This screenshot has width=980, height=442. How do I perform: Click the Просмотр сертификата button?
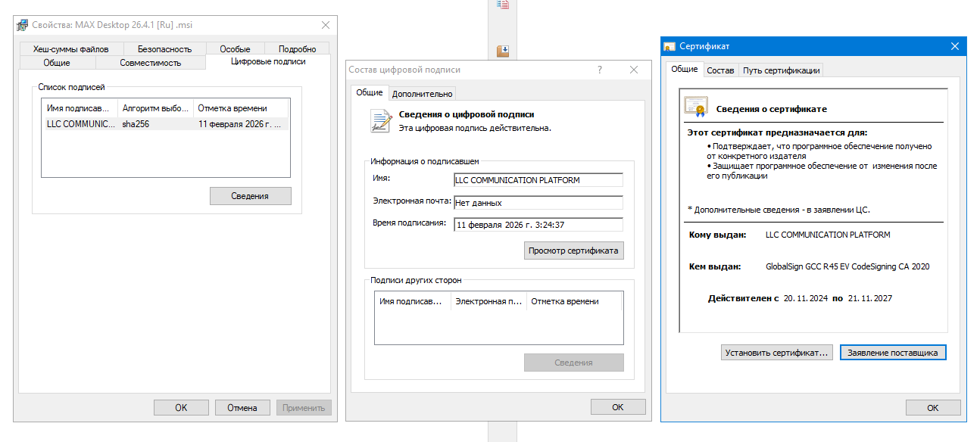click(x=574, y=251)
